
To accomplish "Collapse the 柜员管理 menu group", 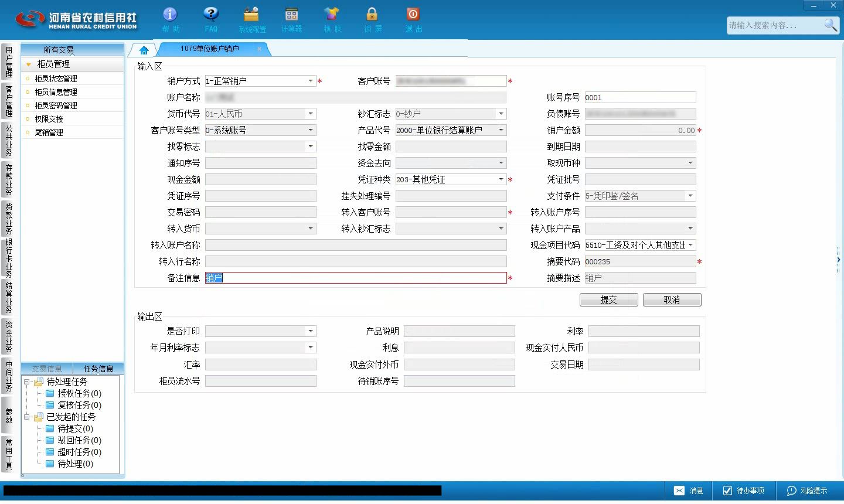I will (29, 64).
